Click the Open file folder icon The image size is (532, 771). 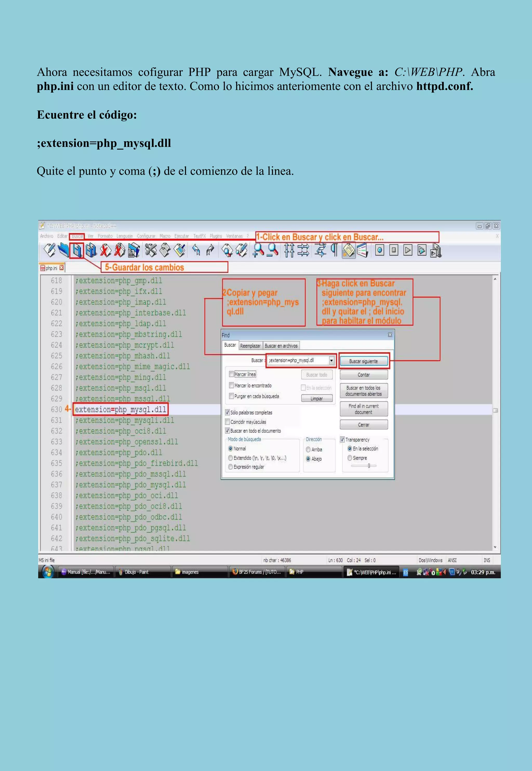coord(63,250)
